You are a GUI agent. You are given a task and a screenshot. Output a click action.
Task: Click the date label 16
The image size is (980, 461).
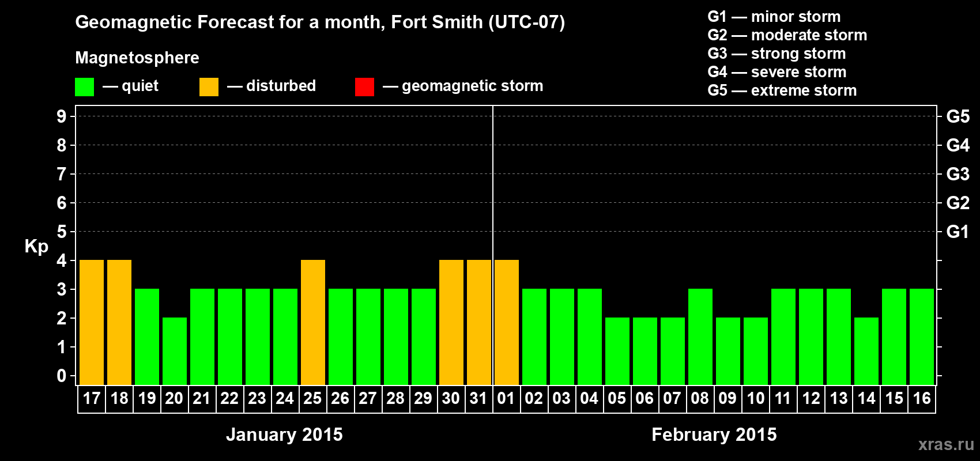(922, 399)
